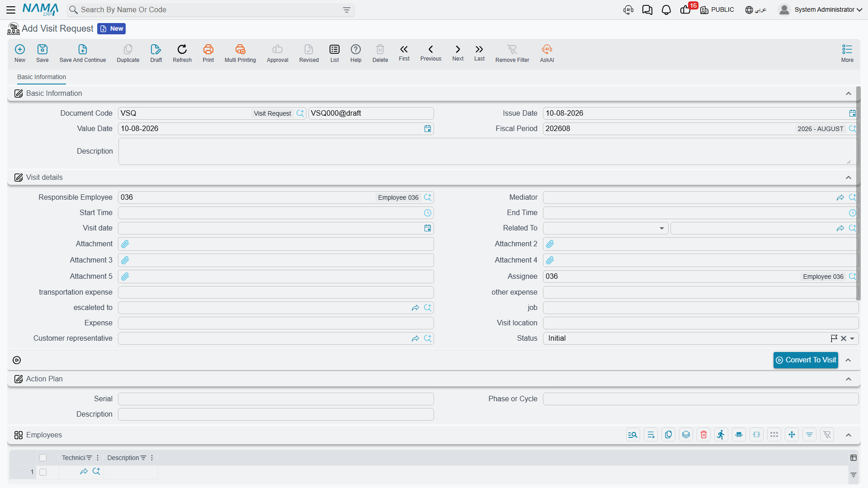The height and width of the screenshot is (488, 868).
Task: Open the More toolbar menu
Action: 847,53
